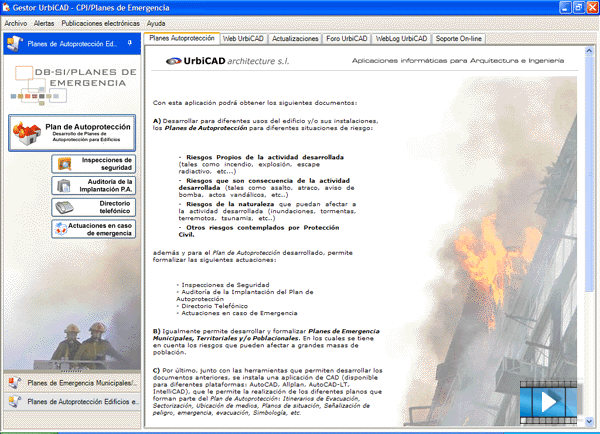The height and width of the screenshot is (434, 600).
Task: Open the Ayuda menu
Action: pyautogui.click(x=156, y=23)
